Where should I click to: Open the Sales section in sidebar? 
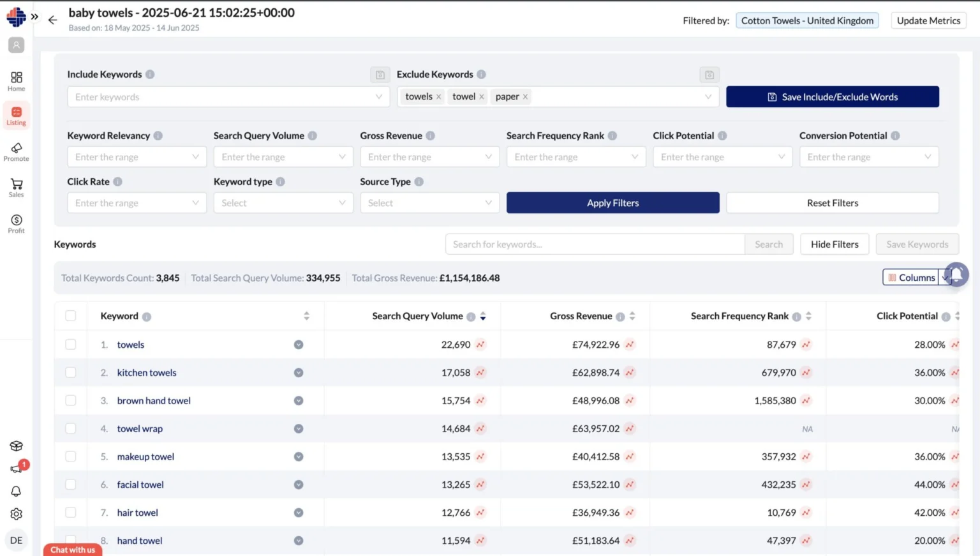pyautogui.click(x=16, y=188)
